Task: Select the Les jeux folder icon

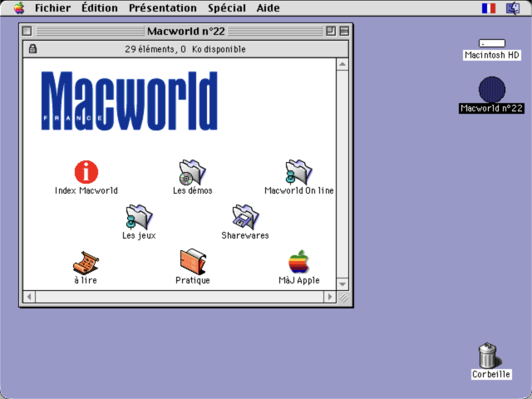Action: 139,217
